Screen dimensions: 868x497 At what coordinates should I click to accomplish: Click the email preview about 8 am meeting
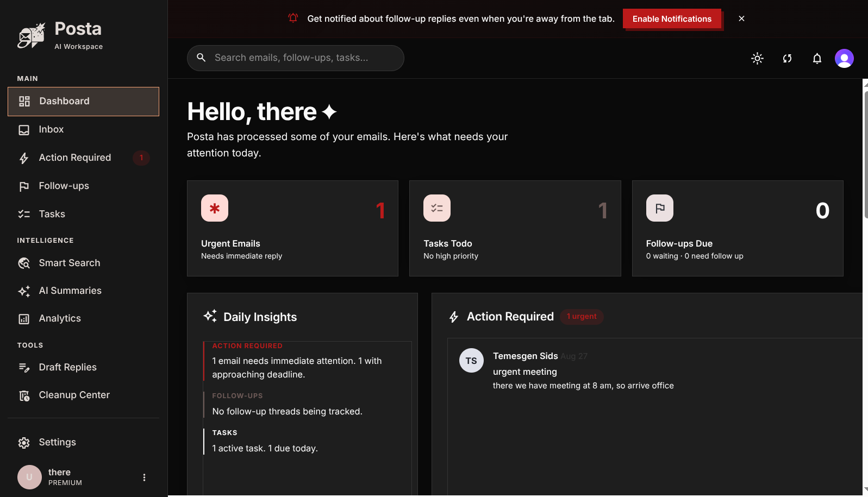tap(583, 386)
